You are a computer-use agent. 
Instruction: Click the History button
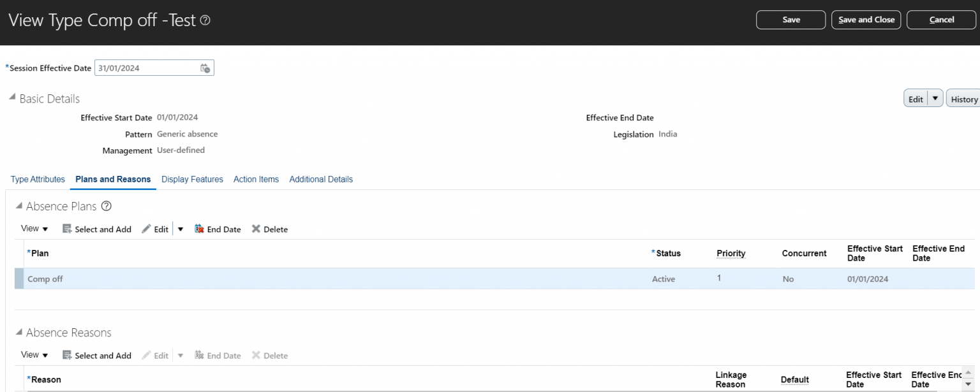coord(963,99)
